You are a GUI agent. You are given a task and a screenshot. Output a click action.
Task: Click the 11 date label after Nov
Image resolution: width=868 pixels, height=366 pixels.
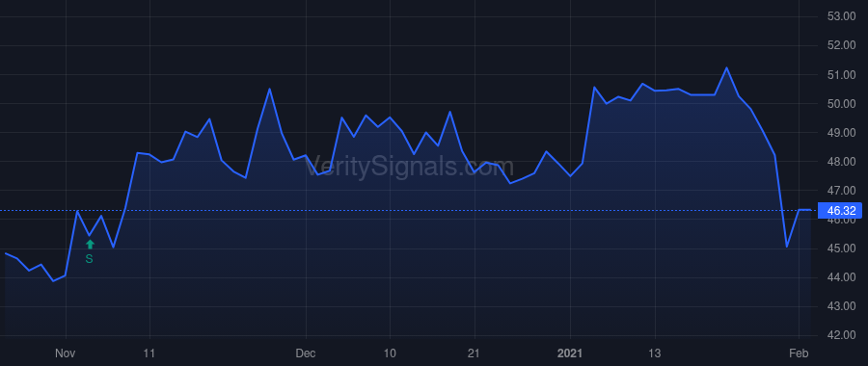click(149, 353)
